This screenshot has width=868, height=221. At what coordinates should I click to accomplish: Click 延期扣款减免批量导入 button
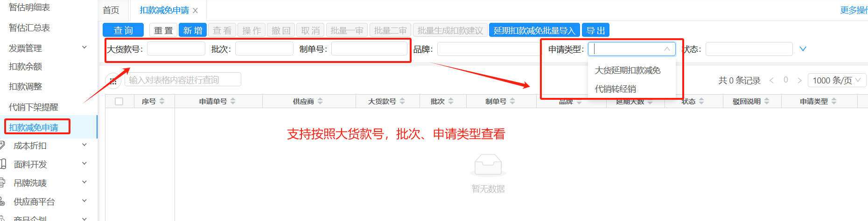[x=534, y=30]
